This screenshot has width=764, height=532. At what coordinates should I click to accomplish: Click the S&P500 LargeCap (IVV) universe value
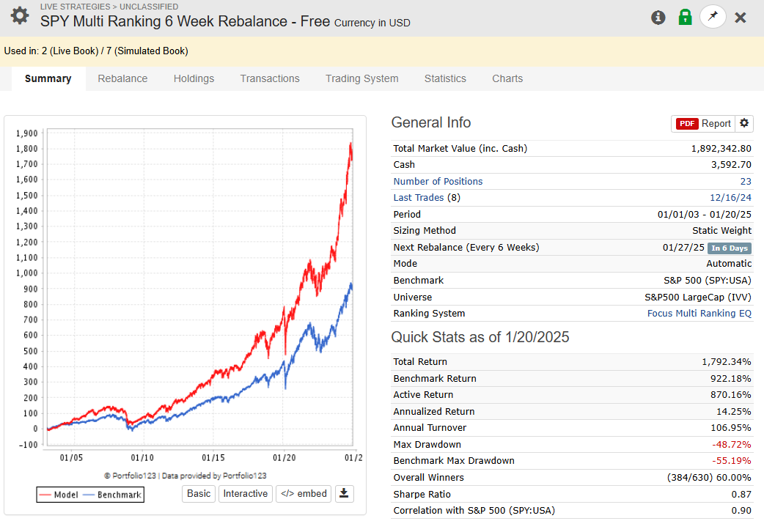(698, 298)
